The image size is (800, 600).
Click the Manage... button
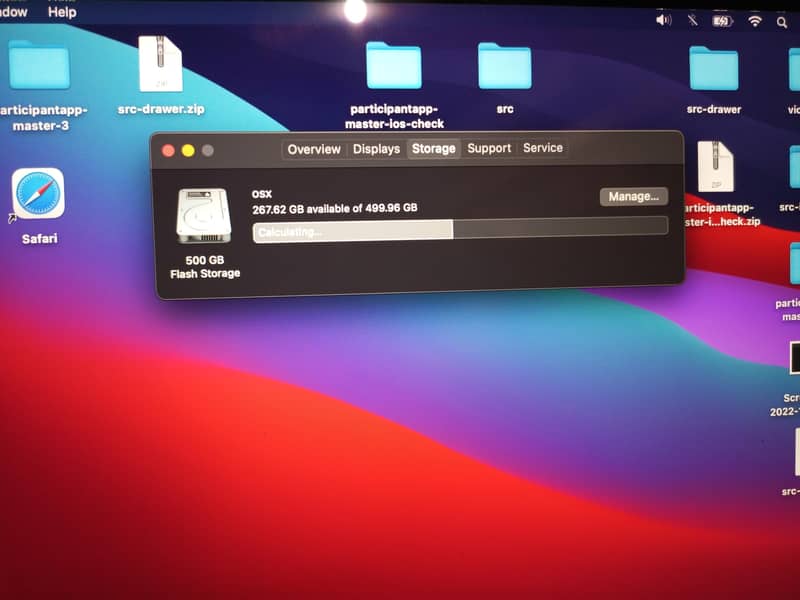click(x=632, y=196)
